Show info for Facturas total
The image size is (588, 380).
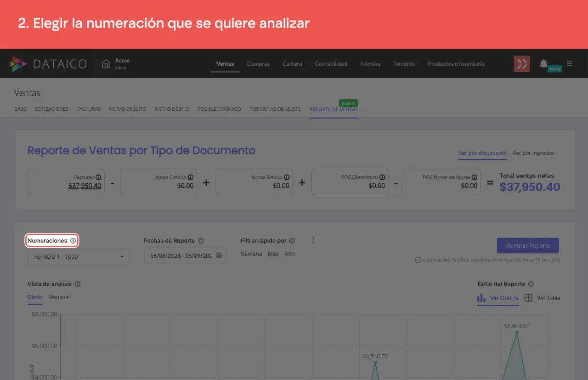(x=98, y=177)
